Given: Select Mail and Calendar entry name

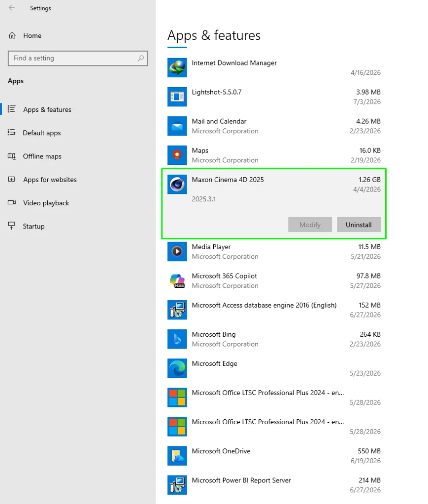Looking at the screenshot, I should coord(219,122).
